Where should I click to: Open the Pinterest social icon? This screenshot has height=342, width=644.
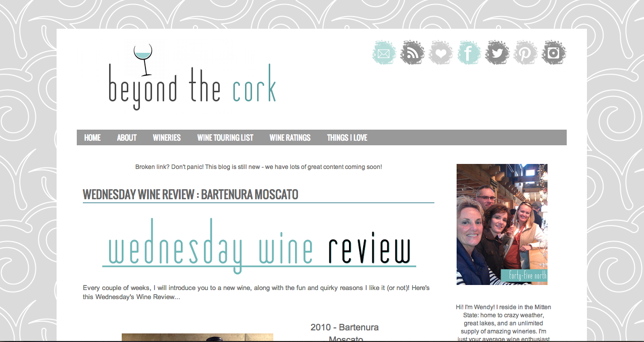(x=525, y=52)
